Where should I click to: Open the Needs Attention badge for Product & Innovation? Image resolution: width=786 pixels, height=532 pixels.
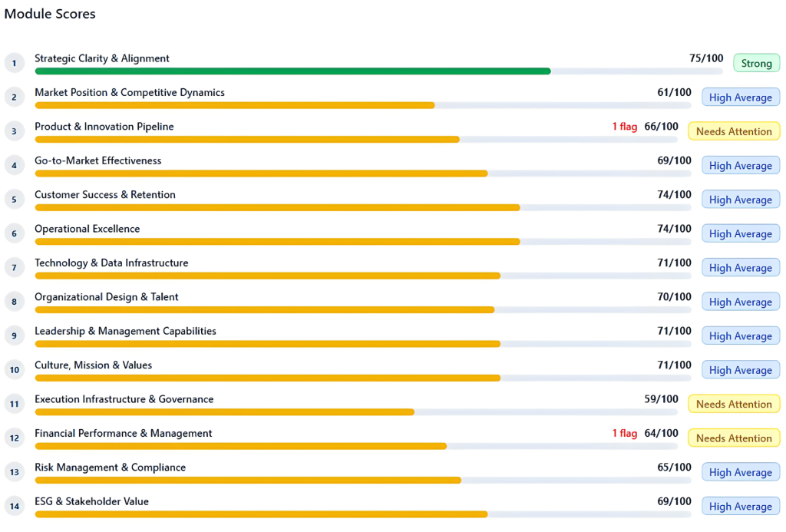734,131
